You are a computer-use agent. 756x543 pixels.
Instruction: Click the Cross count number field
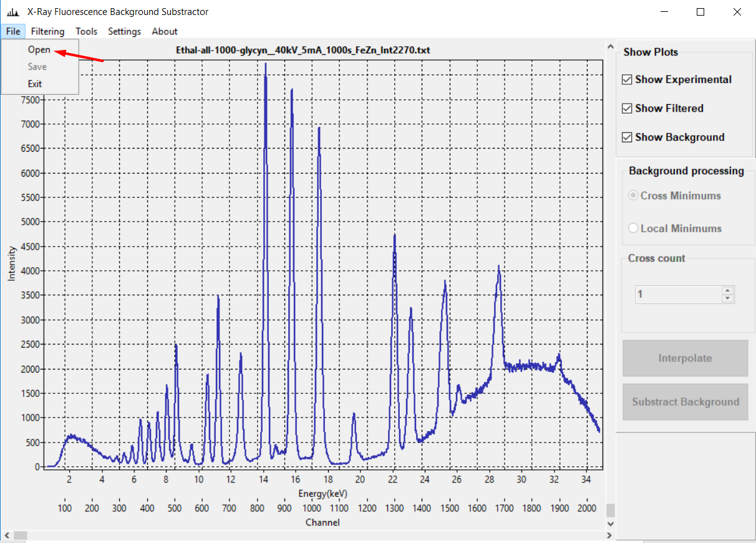tap(679, 294)
